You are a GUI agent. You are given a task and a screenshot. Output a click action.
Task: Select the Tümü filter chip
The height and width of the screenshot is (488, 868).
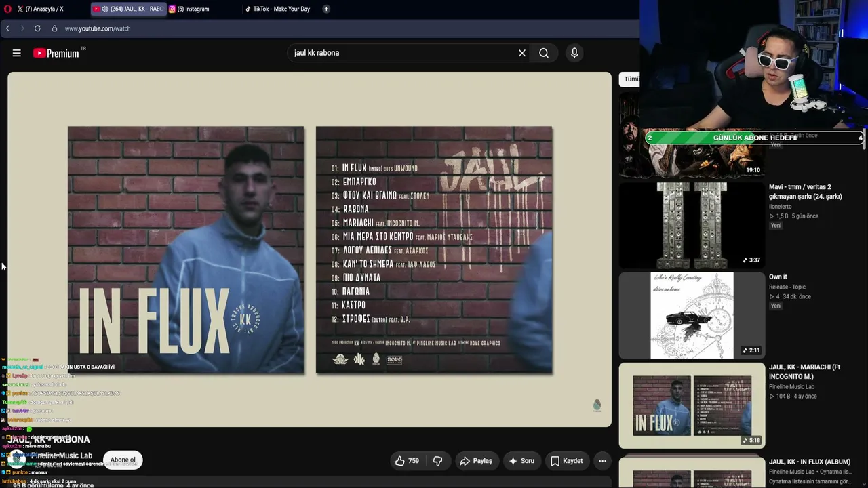coord(630,79)
